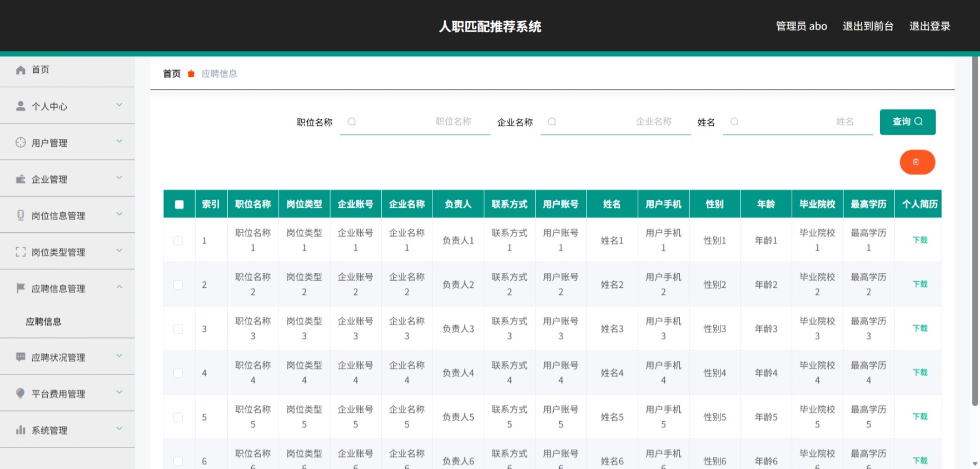Expand the 平台费用管理 menu chevron
This screenshot has width=980, height=469.
(x=119, y=392)
